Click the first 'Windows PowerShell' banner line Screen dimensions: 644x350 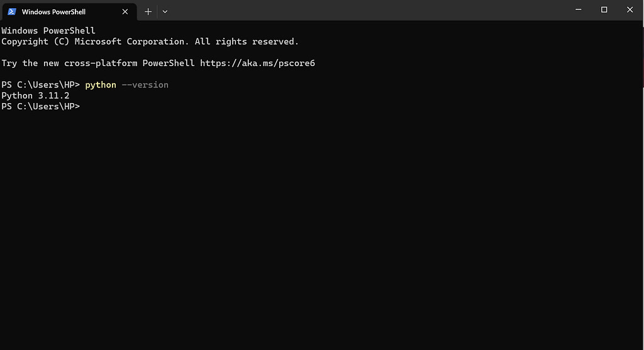(48, 31)
